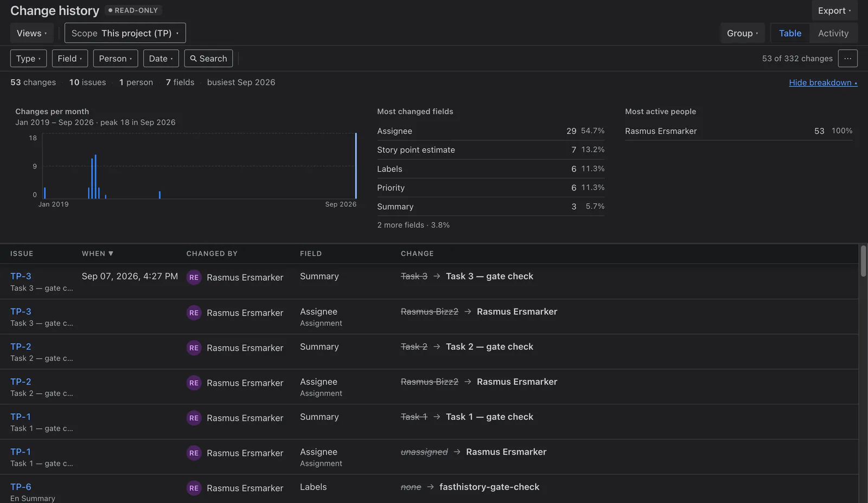Click RE avatar in Labels row
Viewport: 868px width, 503px height.
(194, 488)
